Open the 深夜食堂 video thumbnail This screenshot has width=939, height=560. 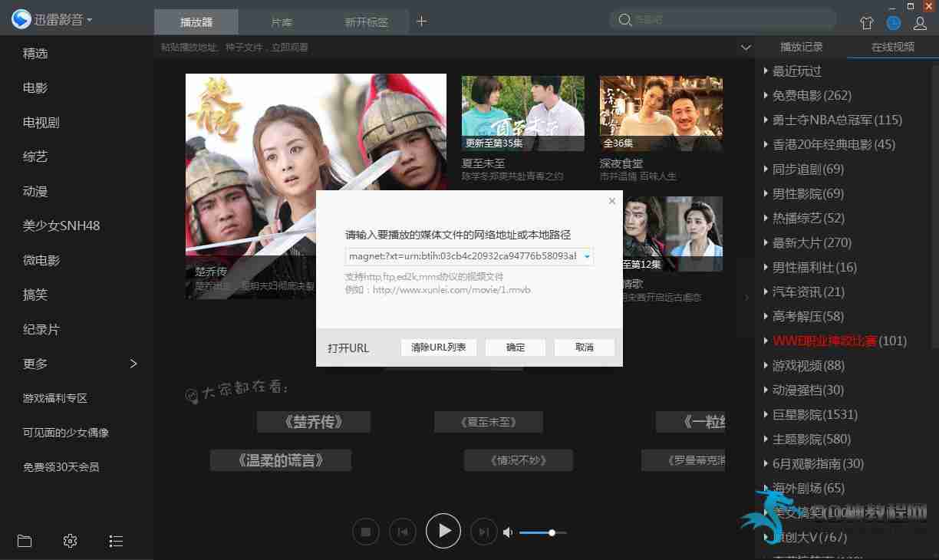(661, 114)
